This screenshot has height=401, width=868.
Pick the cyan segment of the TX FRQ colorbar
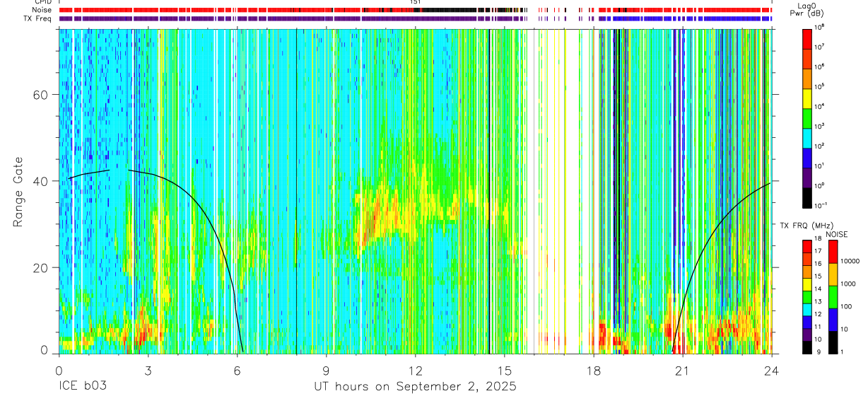pos(807,309)
